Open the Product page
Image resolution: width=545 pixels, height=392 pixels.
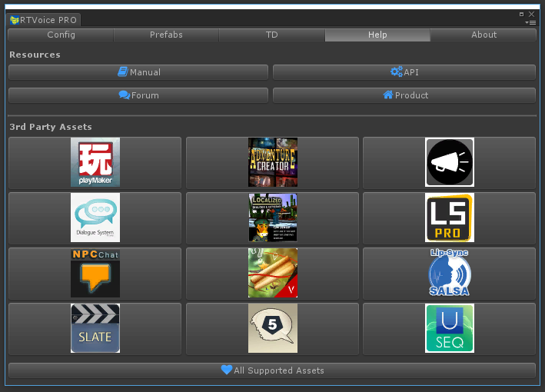tap(404, 95)
